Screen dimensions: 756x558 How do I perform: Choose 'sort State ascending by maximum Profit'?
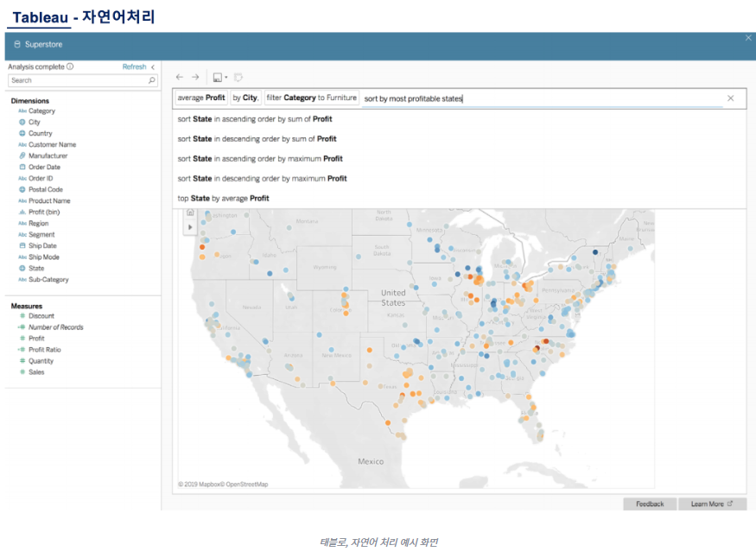point(260,159)
